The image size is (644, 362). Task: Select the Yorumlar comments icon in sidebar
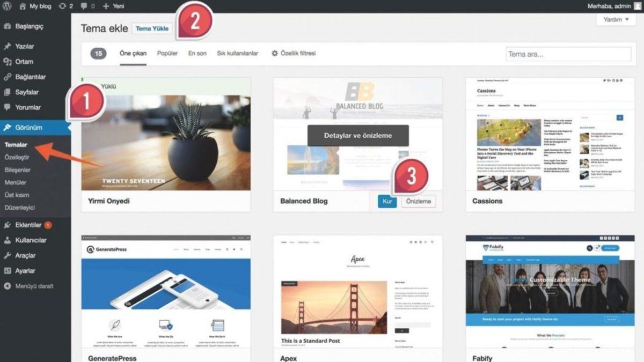pyautogui.click(x=6, y=107)
